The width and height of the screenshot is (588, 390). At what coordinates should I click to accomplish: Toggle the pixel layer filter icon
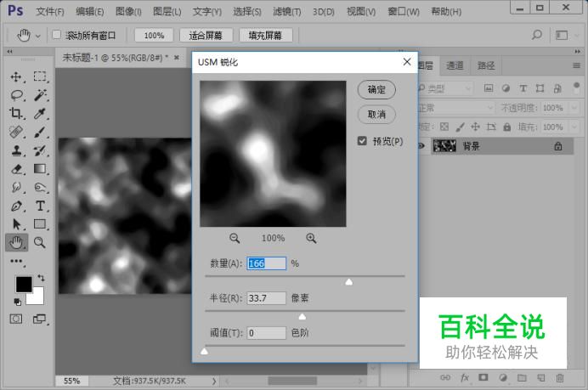pyautogui.click(x=489, y=88)
